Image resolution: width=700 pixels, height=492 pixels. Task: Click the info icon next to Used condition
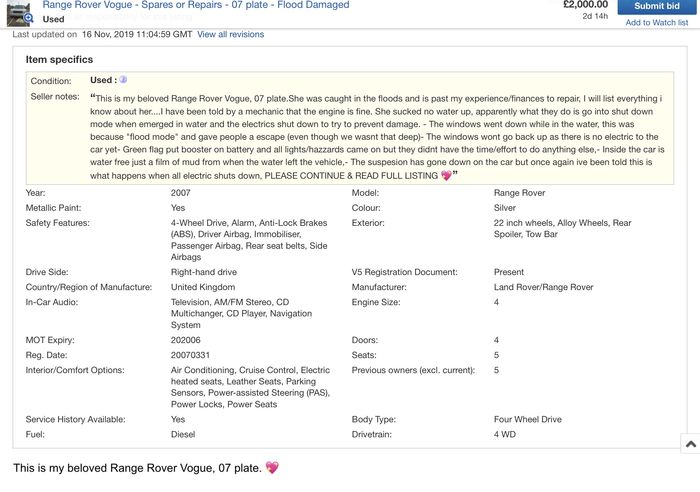123,79
